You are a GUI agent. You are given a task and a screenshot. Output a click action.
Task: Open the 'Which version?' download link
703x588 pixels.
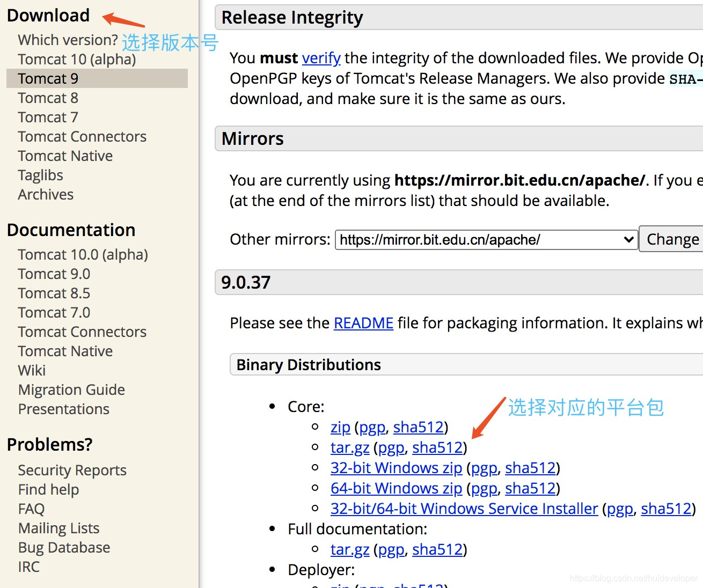(x=68, y=40)
